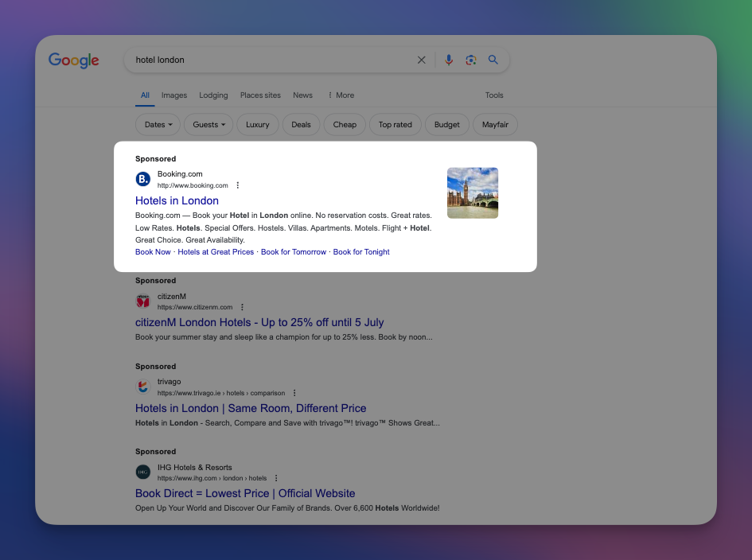This screenshot has width=752, height=560.
Task: Open the Guests dropdown filter
Action: [208, 125]
